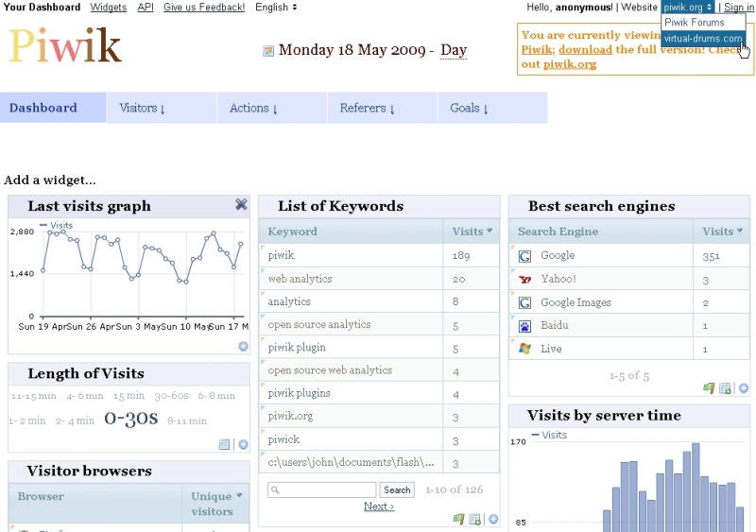
Task: Click the blue plus icon in List of Keywords footer
Action: tap(493, 519)
